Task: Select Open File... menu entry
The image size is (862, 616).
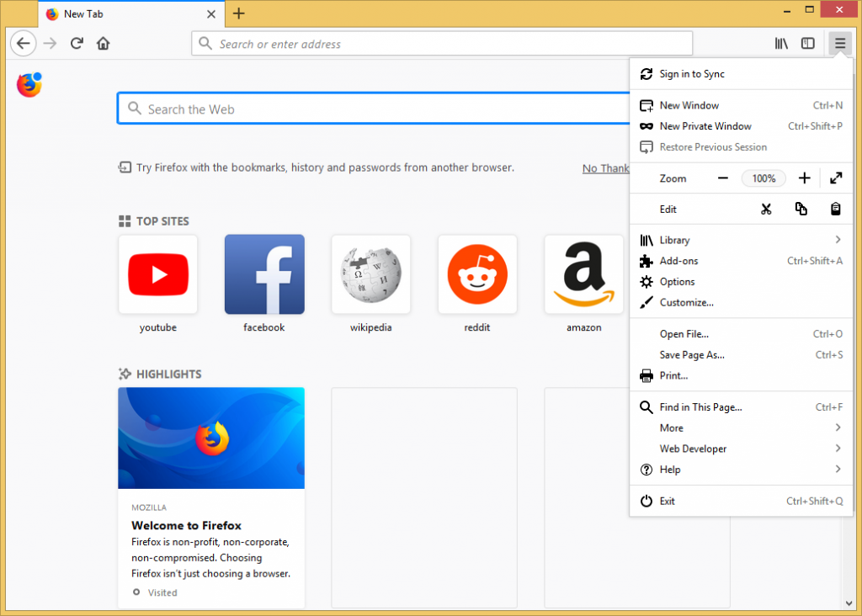Action: 741,333
